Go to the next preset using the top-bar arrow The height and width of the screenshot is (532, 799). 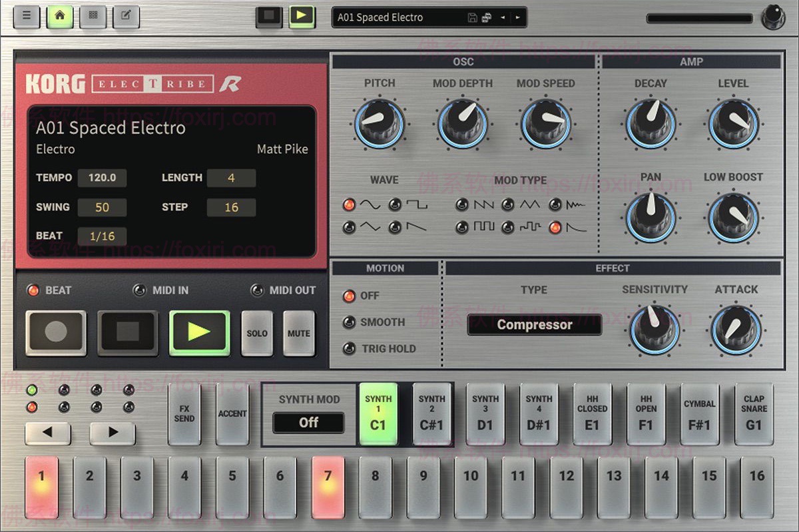point(517,18)
